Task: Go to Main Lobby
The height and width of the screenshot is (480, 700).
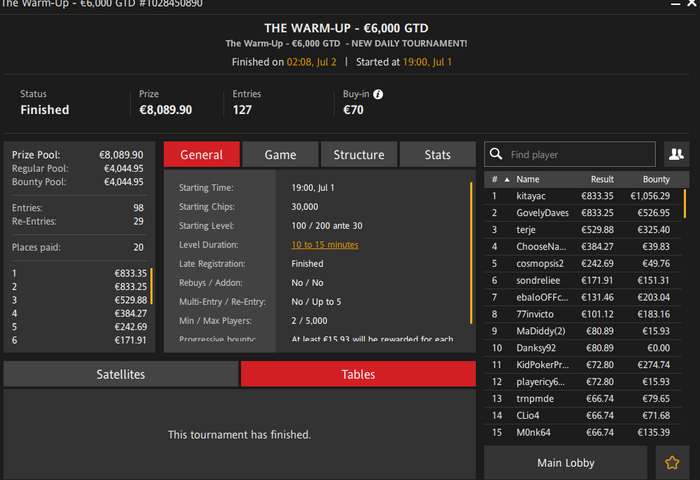Action: 566,463
